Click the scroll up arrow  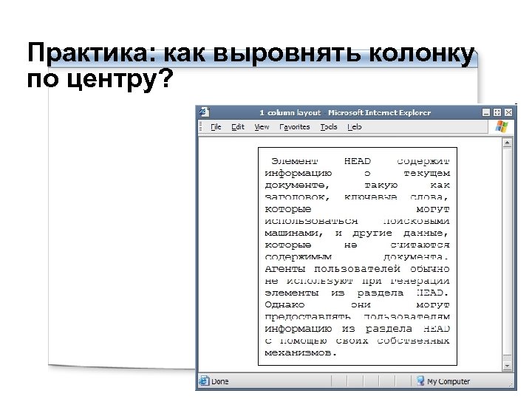507,143
